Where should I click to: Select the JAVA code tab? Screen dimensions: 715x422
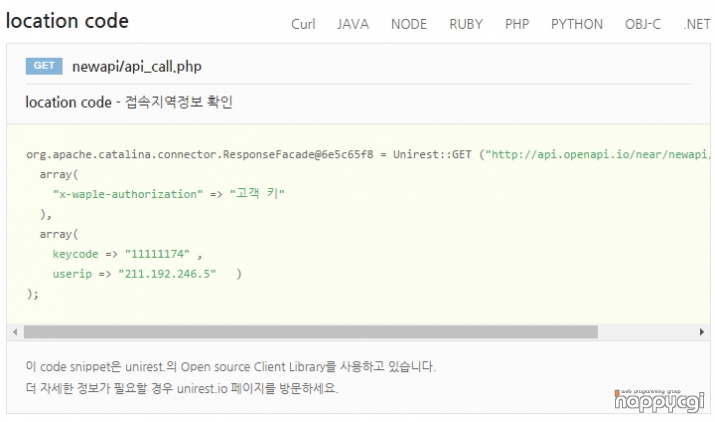[353, 24]
